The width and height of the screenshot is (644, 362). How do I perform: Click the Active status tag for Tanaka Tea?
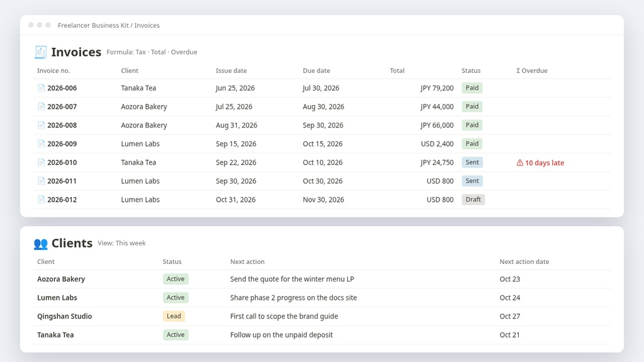(x=175, y=335)
